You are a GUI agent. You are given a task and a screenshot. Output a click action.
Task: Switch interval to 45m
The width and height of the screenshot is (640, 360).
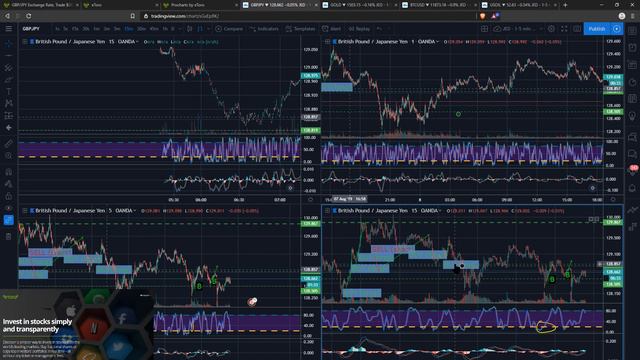[x=154, y=29]
